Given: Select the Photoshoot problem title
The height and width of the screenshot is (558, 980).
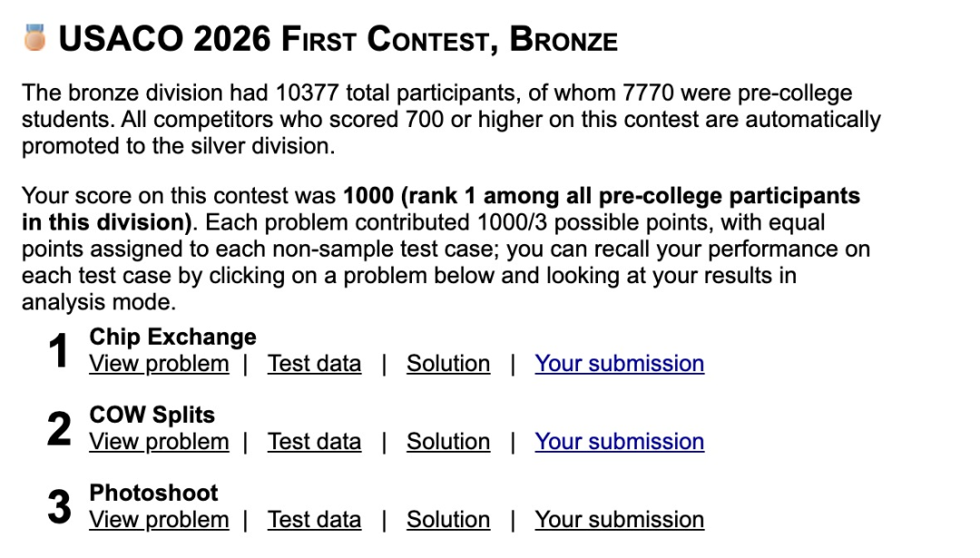Looking at the screenshot, I should [153, 493].
